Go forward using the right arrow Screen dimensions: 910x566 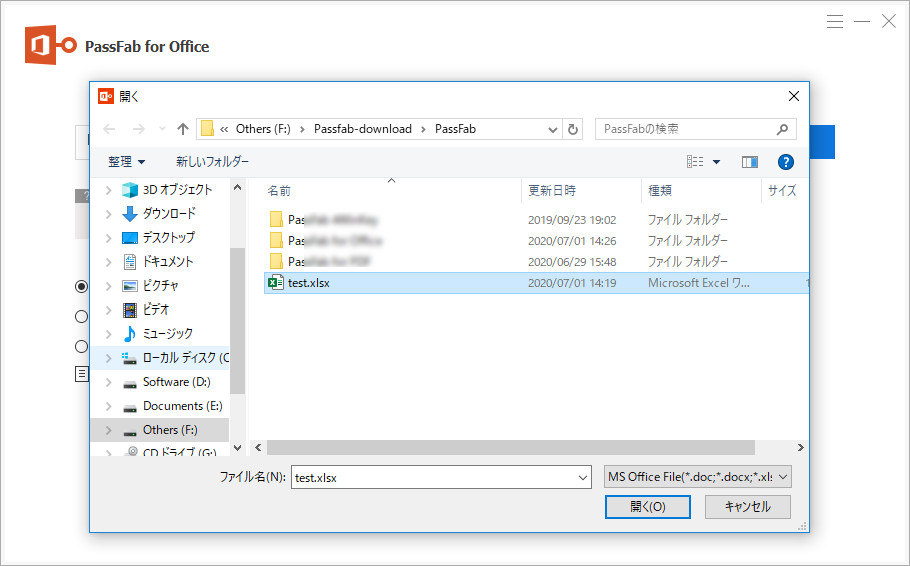138,129
